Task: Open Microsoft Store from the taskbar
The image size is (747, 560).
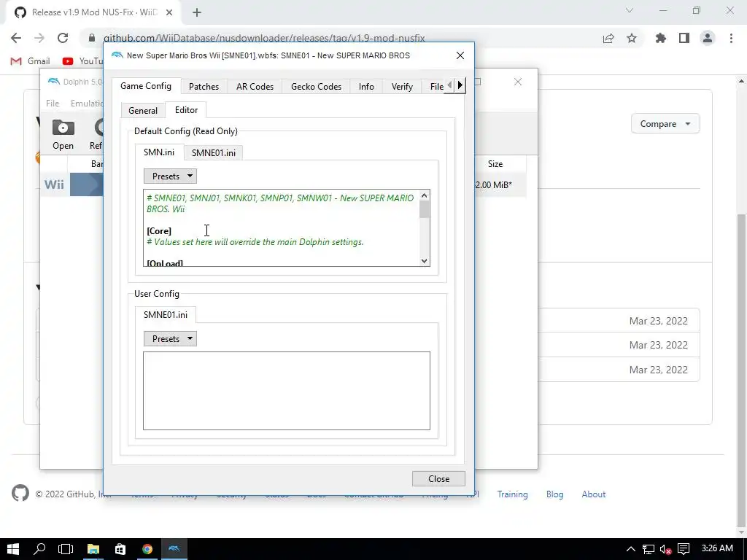Action: point(120,549)
